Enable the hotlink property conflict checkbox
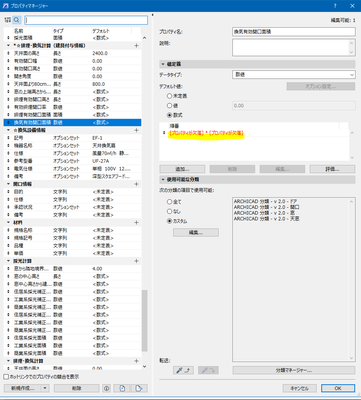The width and height of the screenshot is (361, 400). point(6,377)
